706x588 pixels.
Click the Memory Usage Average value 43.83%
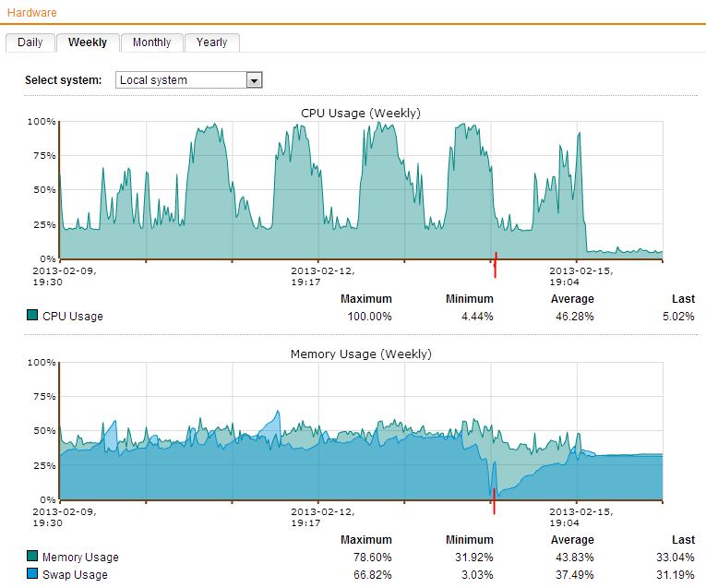pyautogui.click(x=572, y=558)
